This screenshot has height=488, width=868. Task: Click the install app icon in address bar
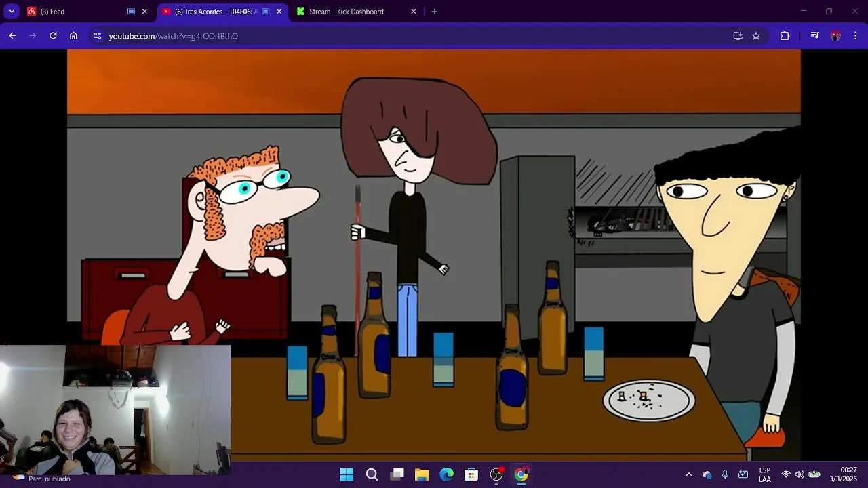(738, 36)
